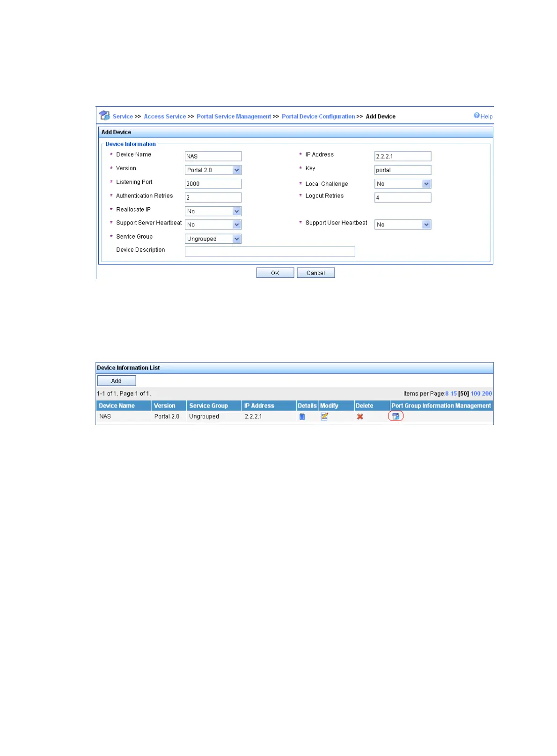Click the Cancel button
This screenshot has height=756, width=557.
[315, 273]
